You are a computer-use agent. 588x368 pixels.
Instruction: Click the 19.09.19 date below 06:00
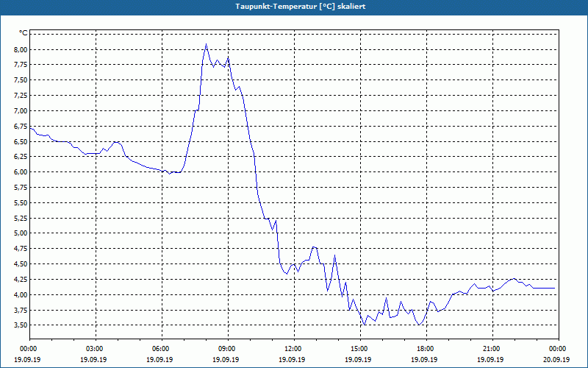(x=159, y=359)
